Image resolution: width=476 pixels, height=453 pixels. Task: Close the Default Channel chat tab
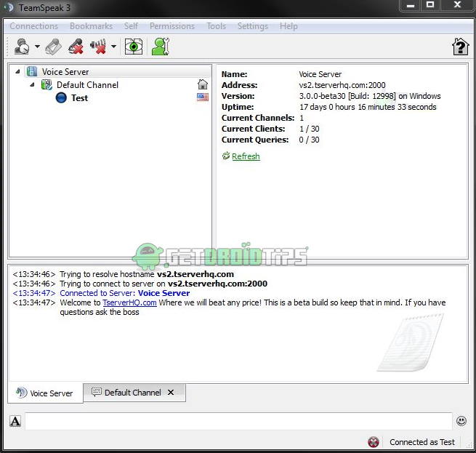(171, 392)
